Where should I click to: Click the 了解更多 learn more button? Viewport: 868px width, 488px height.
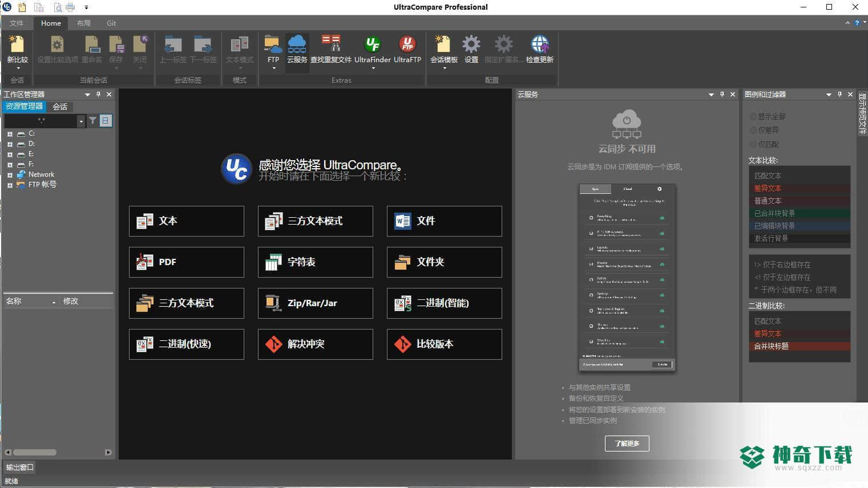tap(627, 444)
